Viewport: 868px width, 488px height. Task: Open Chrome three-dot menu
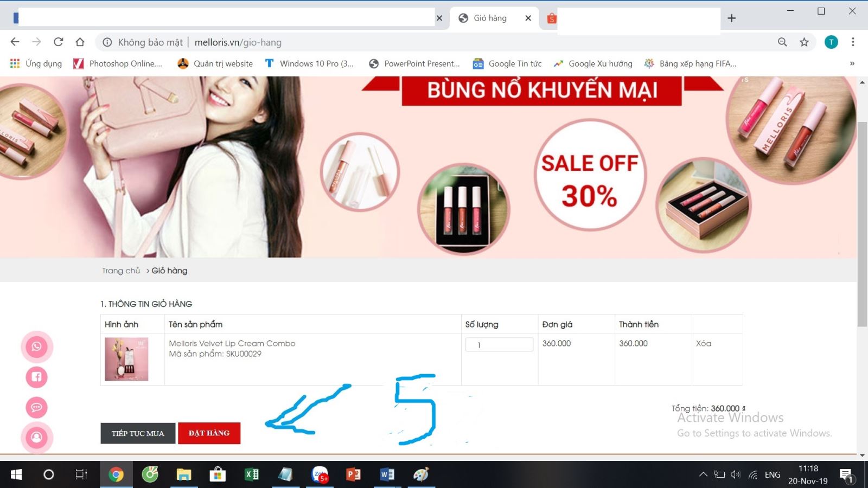[853, 42]
